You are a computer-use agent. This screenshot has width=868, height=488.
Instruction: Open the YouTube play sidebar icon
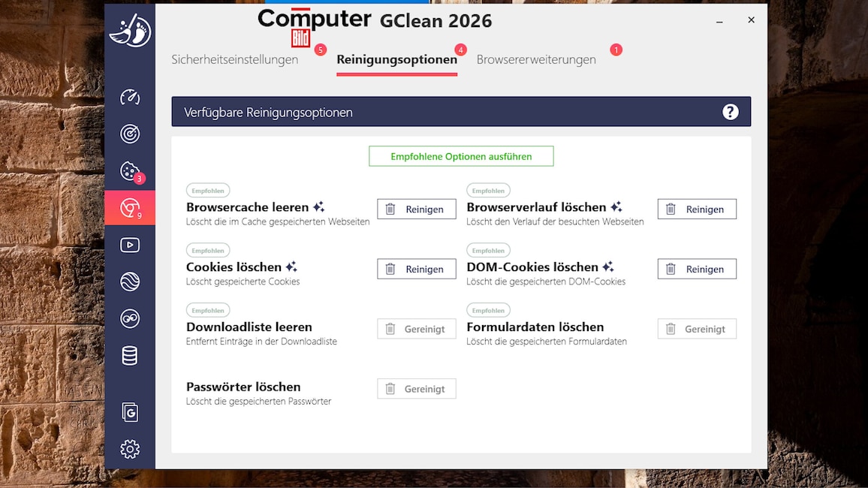(x=130, y=245)
